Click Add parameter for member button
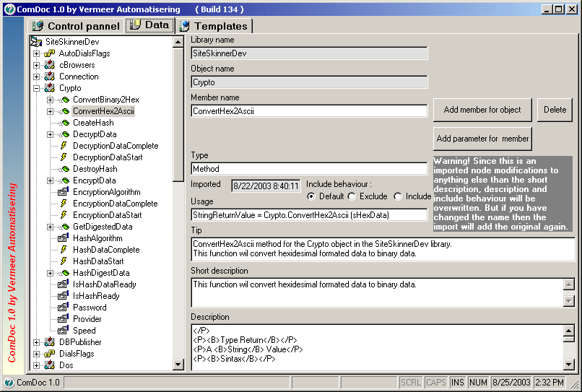 click(x=482, y=139)
